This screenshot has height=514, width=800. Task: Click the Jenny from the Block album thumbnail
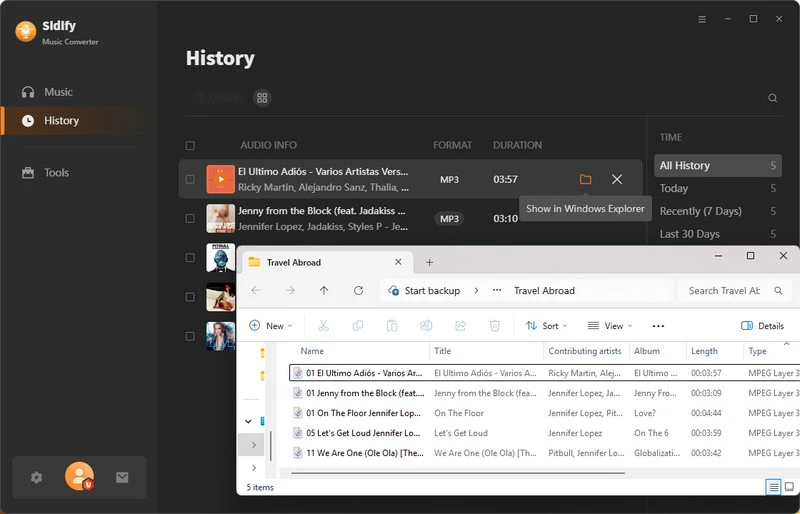(220, 218)
